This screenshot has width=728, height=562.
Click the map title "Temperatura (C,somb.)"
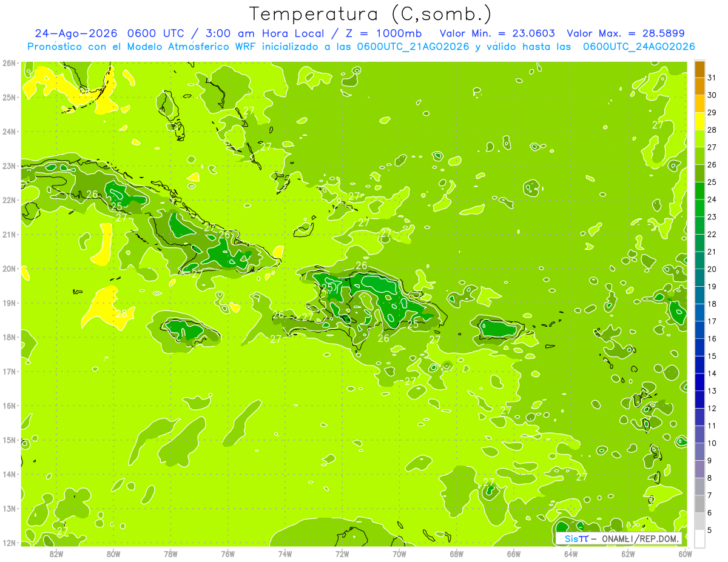click(x=371, y=15)
